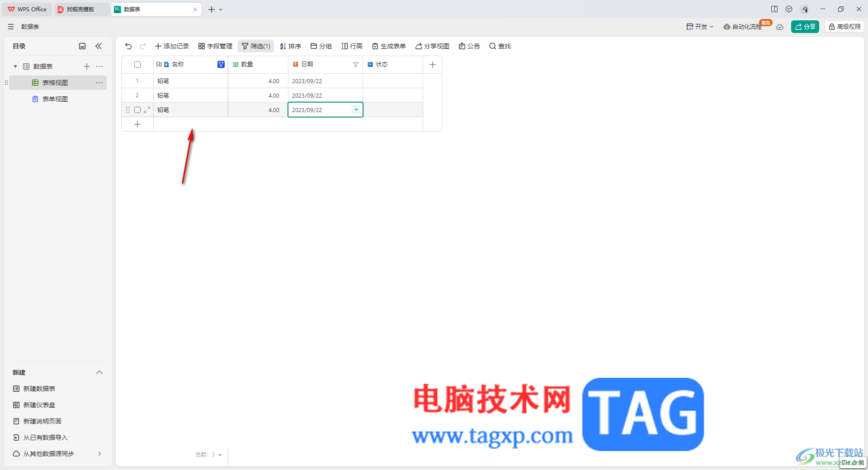
Task: Open the 排序 sort options
Action: pyautogui.click(x=290, y=46)
